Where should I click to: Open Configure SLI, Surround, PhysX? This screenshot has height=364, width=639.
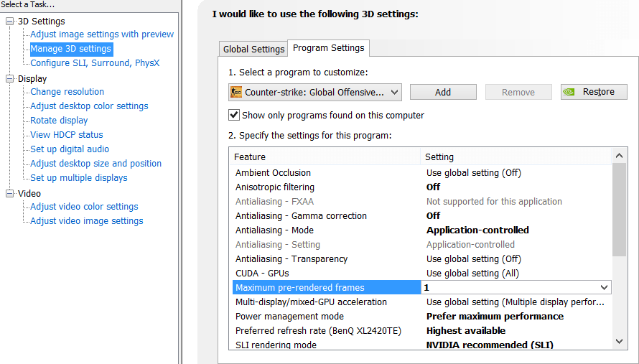(95, 62)
